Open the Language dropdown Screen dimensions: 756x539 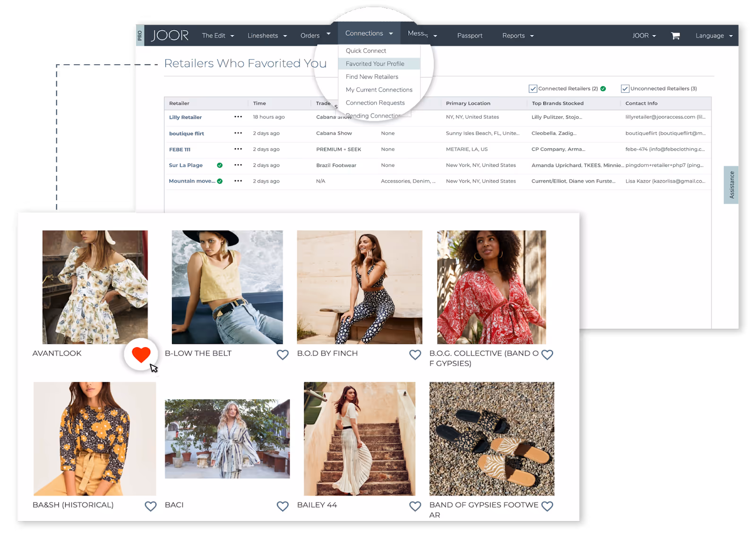pyautogui.click(x=714, y=36)
